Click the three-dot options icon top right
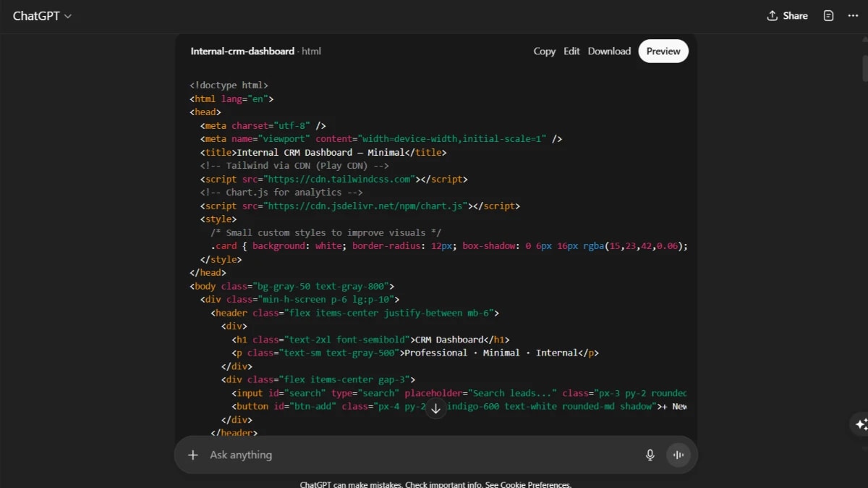Viewport: 868px width, 488px height. point(854,15)
